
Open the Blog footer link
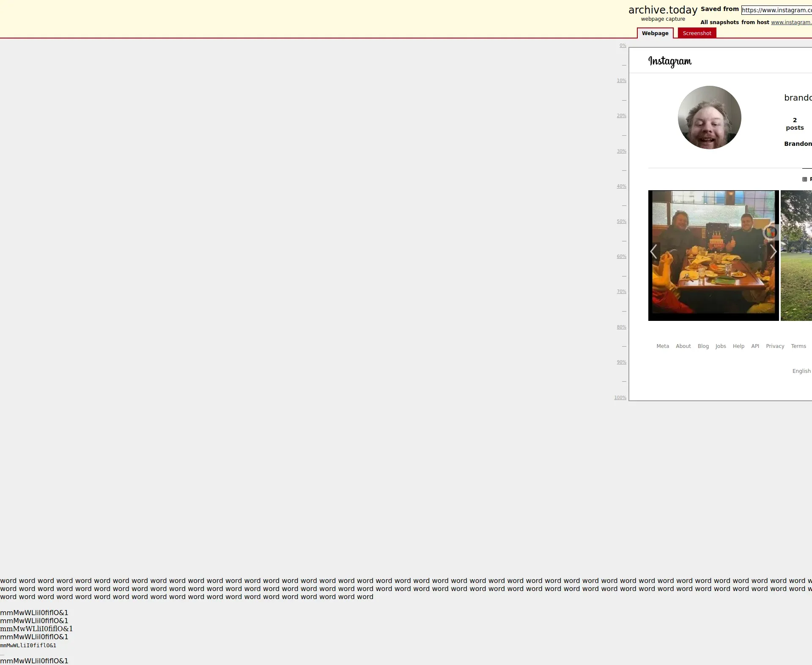[703, 346]
